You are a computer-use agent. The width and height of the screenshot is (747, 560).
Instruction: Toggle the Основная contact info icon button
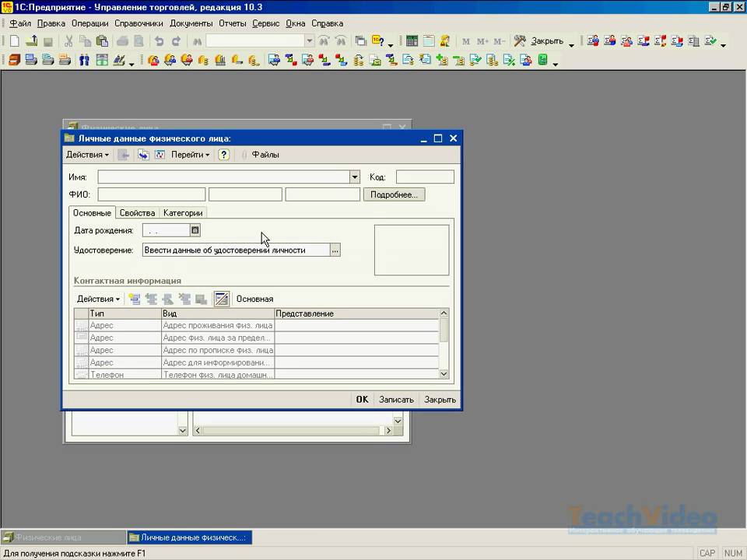[222, 299]
